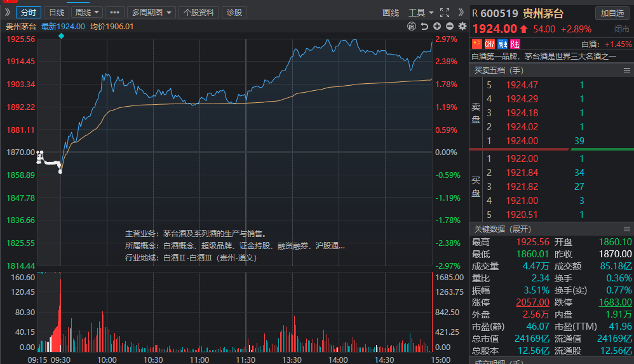Open chart settings gear icon
Viewport: 634px width, 364px height.
click(x=462, y=26)
